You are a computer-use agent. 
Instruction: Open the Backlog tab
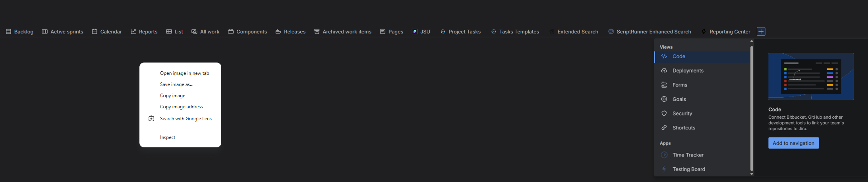coord(19,31)
